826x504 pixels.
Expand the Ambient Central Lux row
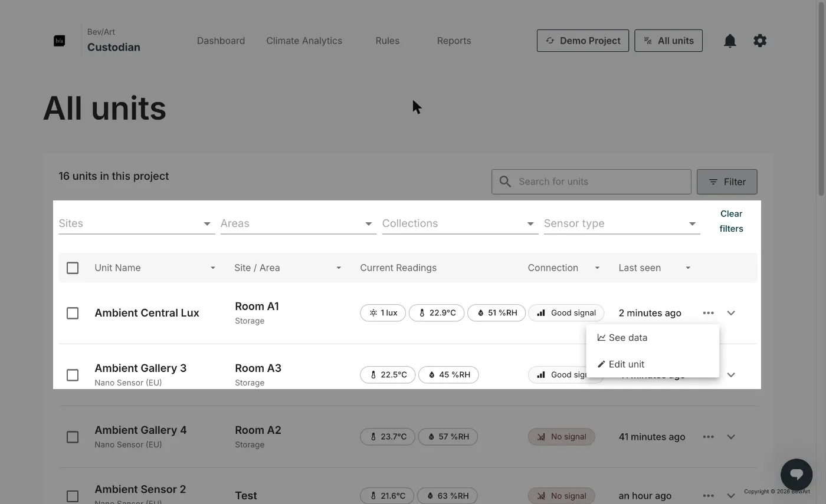coord(731,313)
